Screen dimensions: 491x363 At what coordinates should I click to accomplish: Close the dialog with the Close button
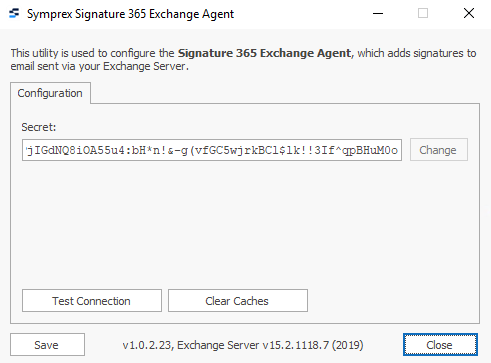pyautogui.click(x=440, y=345)
